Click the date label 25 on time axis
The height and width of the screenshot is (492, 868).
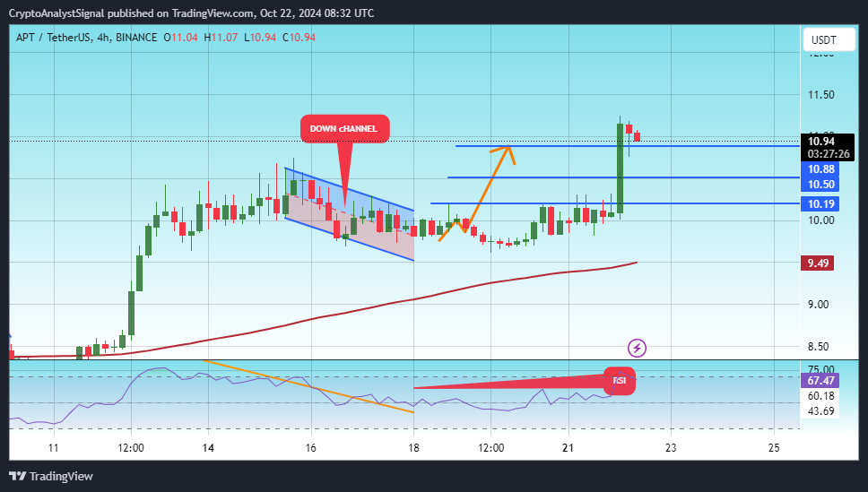[774, 448]
